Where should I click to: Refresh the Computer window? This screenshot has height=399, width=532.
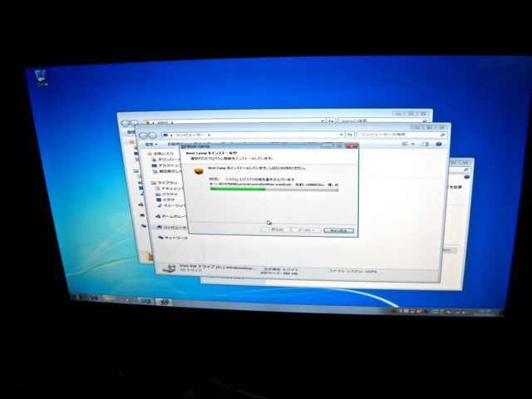point(350,135)
